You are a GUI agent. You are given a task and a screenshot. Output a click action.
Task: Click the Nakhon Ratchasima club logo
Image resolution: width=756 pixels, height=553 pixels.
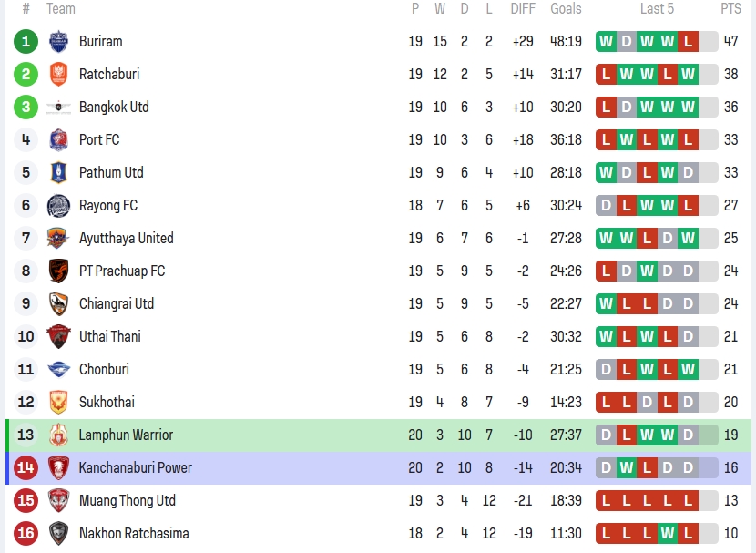pyautogui.click(x=58, y=533)
